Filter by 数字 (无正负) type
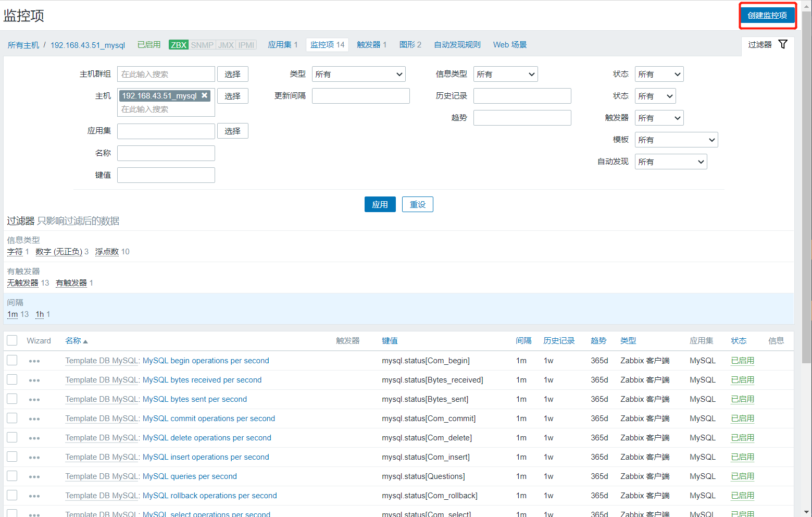The height and width of the screenshot is (517, 812). [59, 252]
